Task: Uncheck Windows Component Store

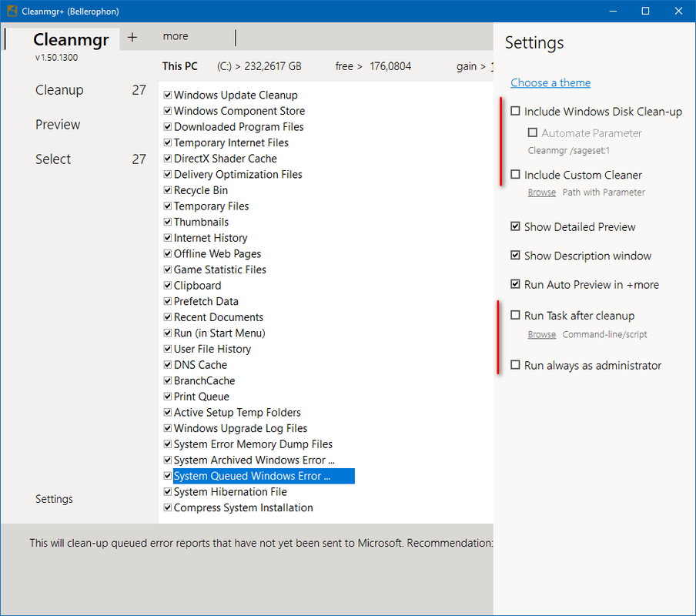Action: (167, 111)
